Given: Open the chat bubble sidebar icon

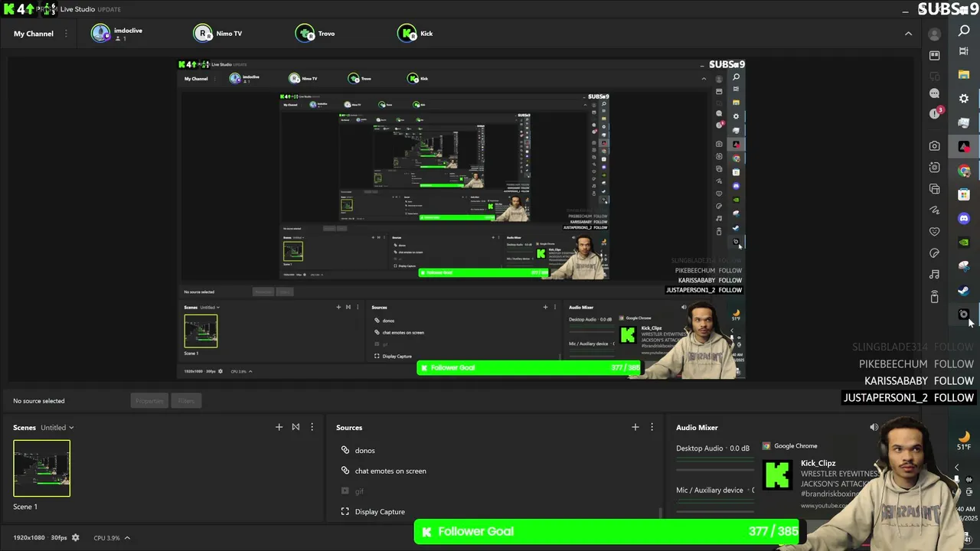Looking at the screenshot, I should (x=934, y=93).
